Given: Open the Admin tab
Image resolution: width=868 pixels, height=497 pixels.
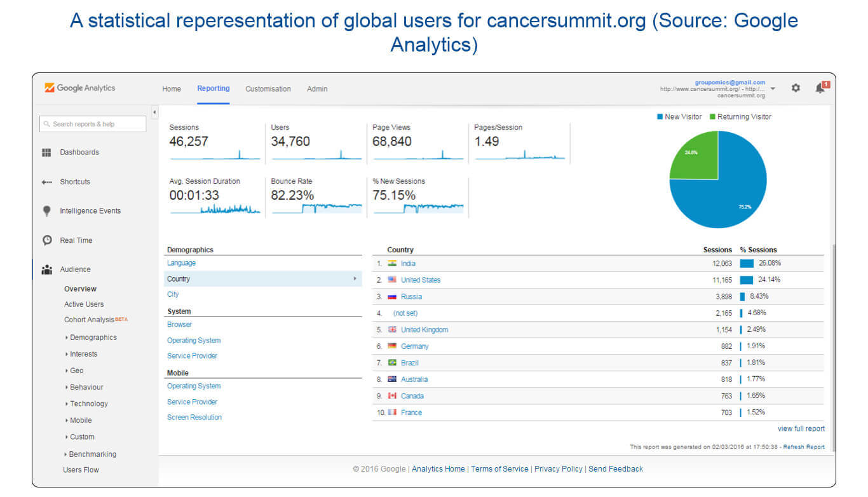Looking at the screenshot, I should 317,89.
